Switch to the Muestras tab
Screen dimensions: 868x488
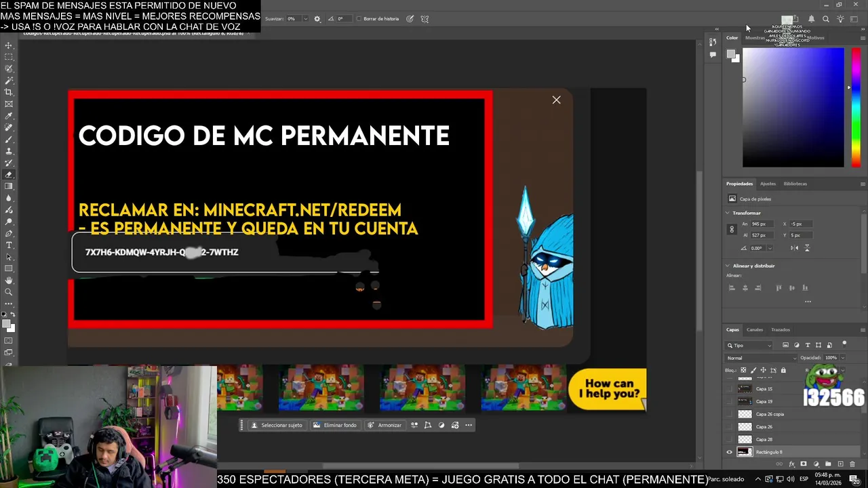tap(755, 38)
